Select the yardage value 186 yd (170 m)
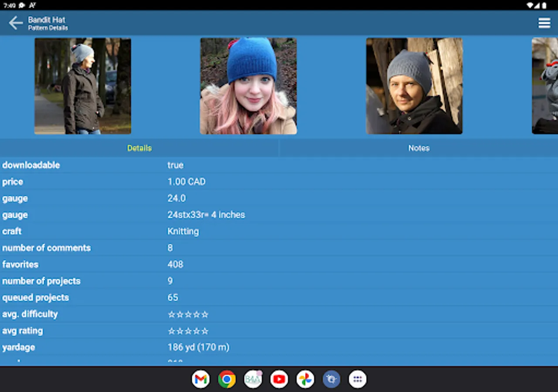The width and height of the screenshot is (558, 392). [198, 347]
